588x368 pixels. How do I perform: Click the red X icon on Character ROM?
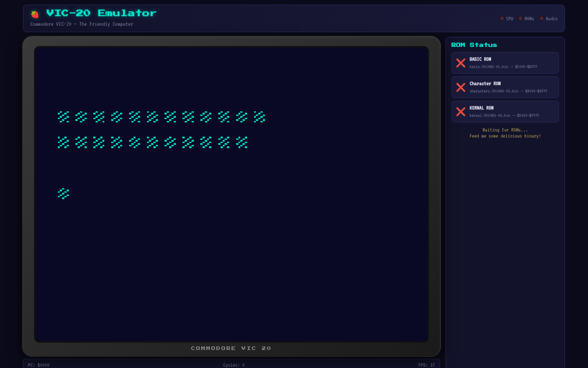[x=461, y=87]
